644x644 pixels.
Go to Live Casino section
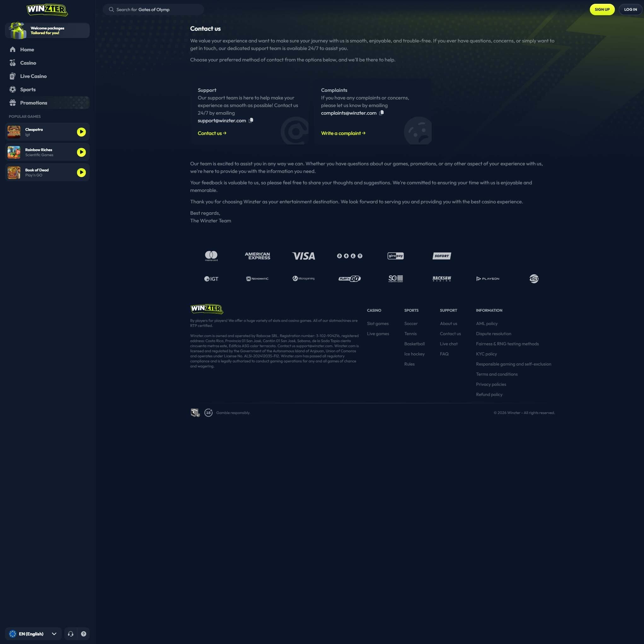33,76
